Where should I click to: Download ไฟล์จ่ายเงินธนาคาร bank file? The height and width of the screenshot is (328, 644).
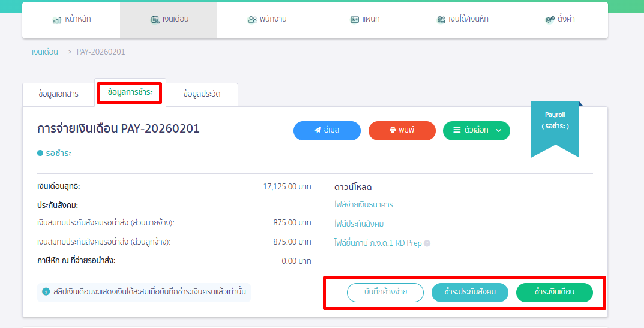pyautogui.click(x=363, y=205)
